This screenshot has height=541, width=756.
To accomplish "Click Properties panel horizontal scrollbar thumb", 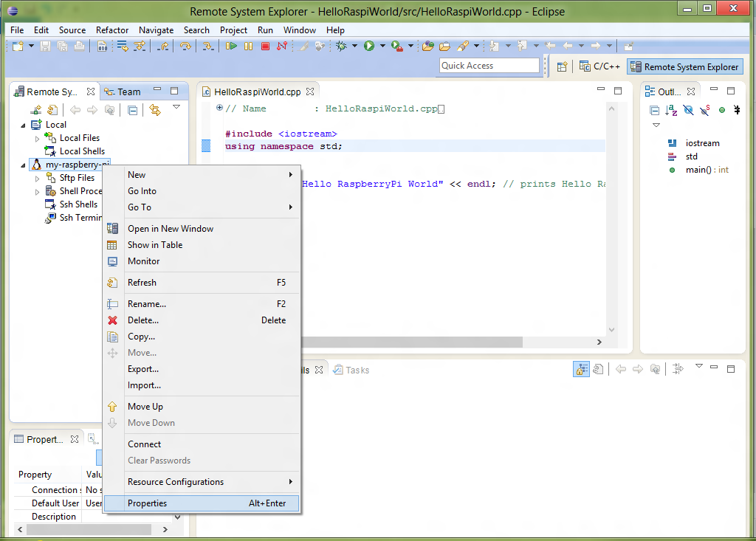I will pos(89,529).
